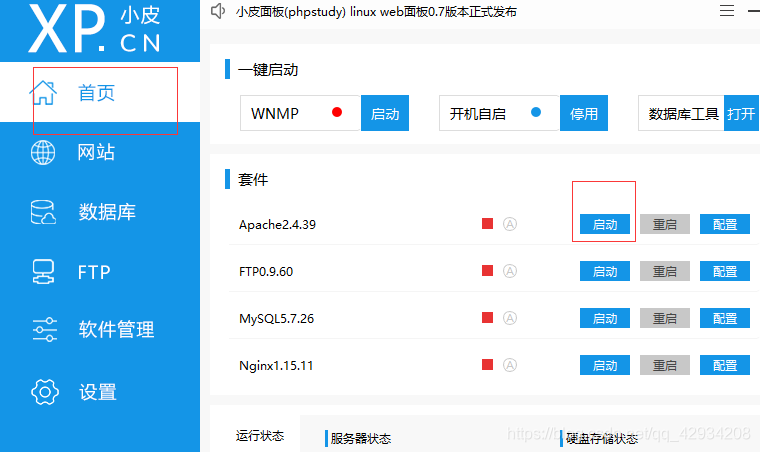Restart MySQL5.7.26 with 重启

click(665, 318)
